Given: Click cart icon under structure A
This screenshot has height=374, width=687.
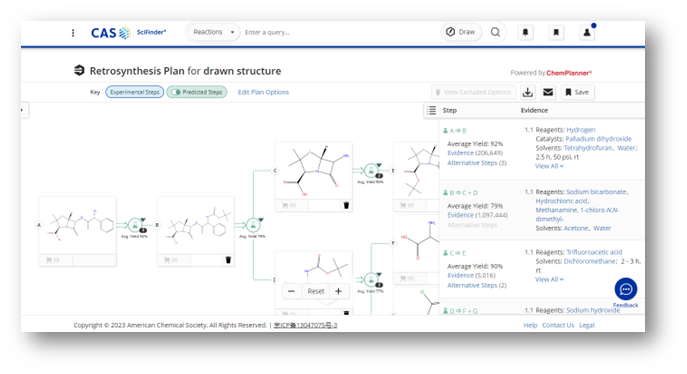Looking at the screenshot, I should pyautogui.click(x=53, y=260).
